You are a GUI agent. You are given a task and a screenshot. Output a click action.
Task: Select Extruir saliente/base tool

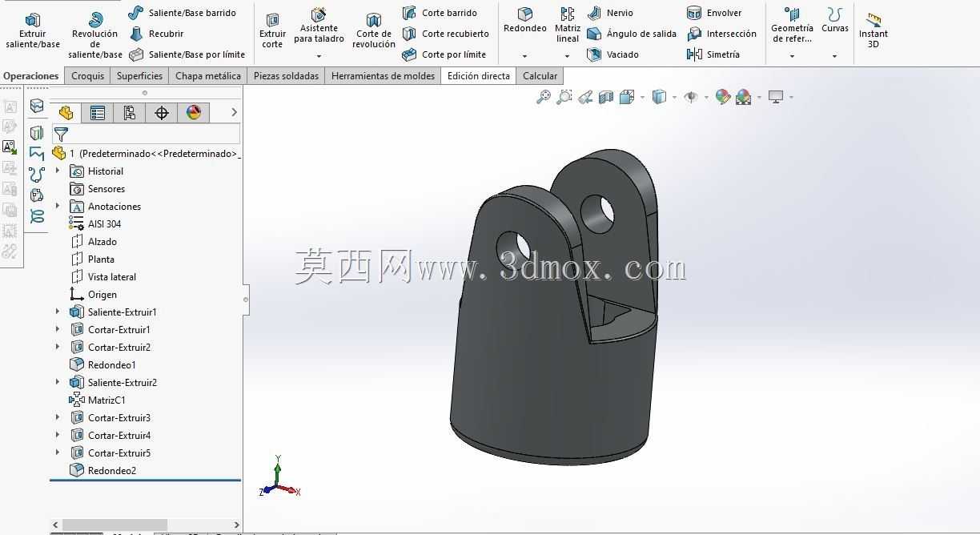click(33, 30)
